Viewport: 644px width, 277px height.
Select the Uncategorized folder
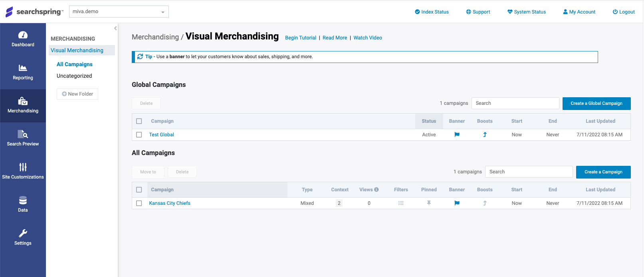74,76
